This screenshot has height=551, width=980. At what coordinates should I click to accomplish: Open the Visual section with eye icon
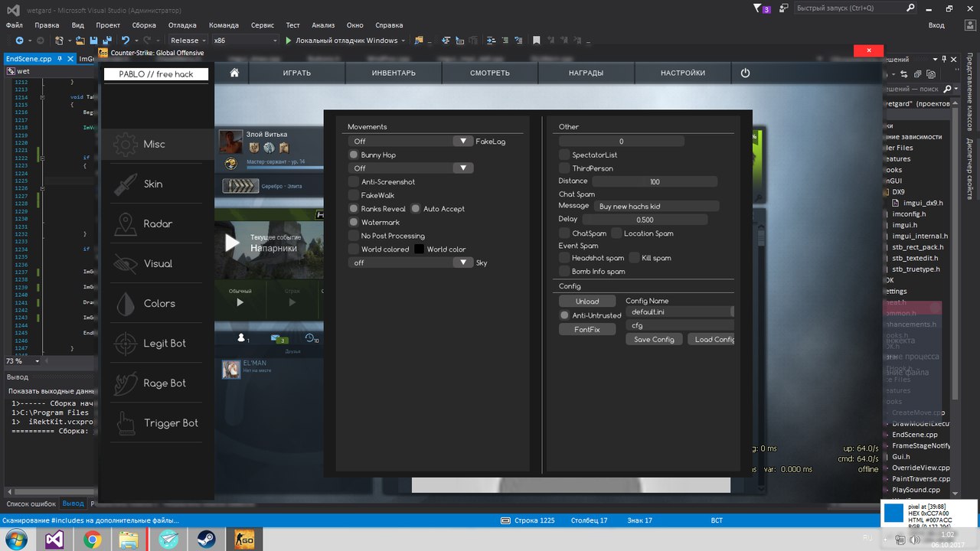(157, 264)
